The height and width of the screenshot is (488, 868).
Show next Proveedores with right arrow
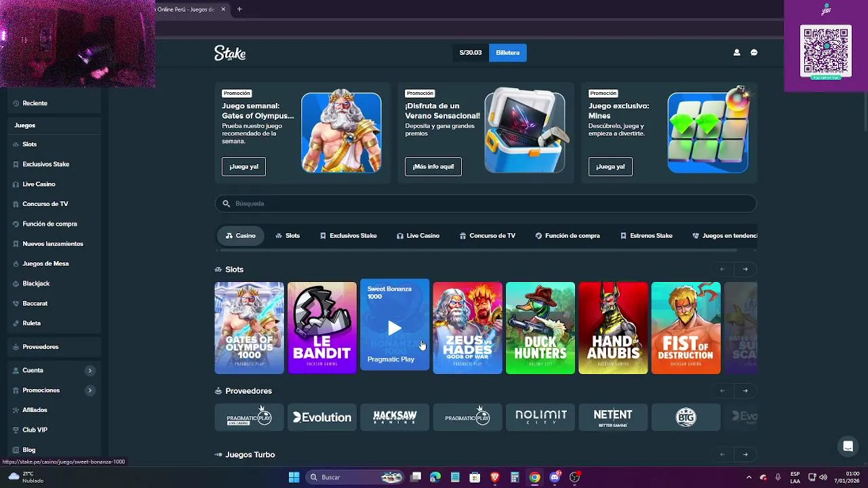tap(745, 390)
